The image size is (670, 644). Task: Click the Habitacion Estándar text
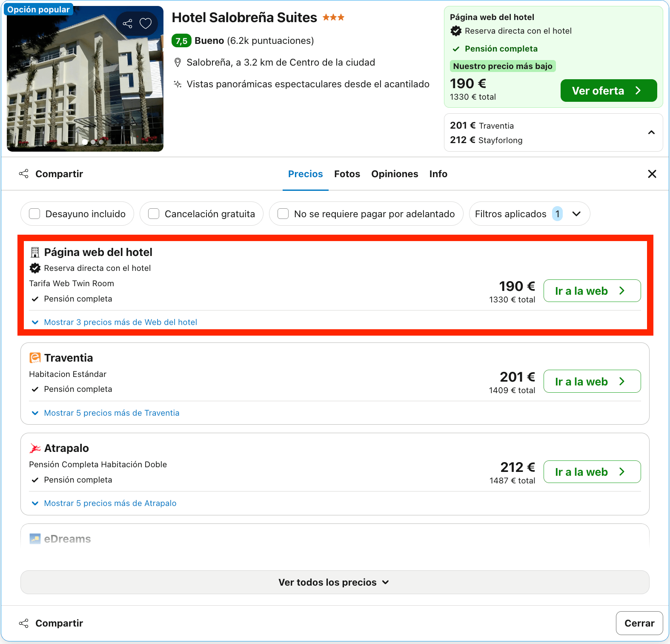point(68,374)
